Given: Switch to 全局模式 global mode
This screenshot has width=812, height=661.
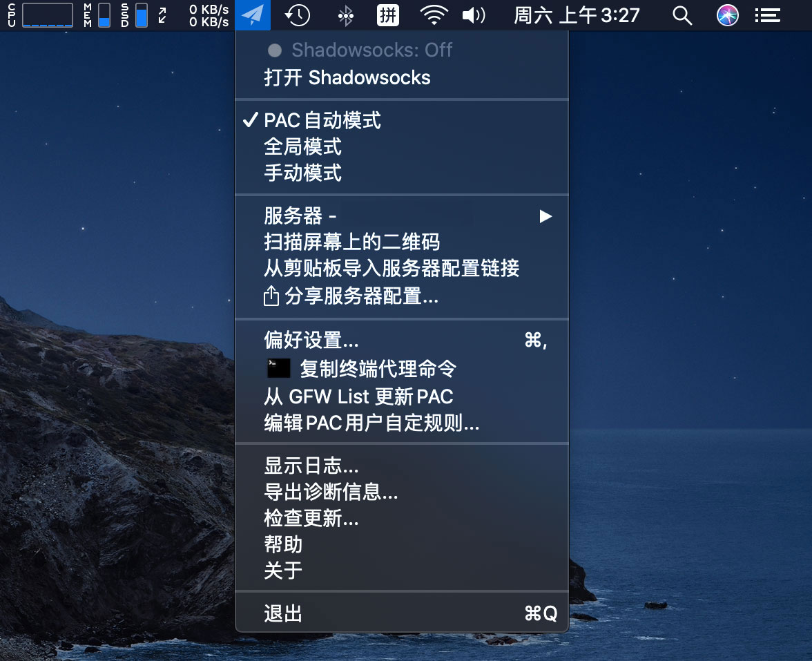Looking at the screenshot, I should (401, 146).
